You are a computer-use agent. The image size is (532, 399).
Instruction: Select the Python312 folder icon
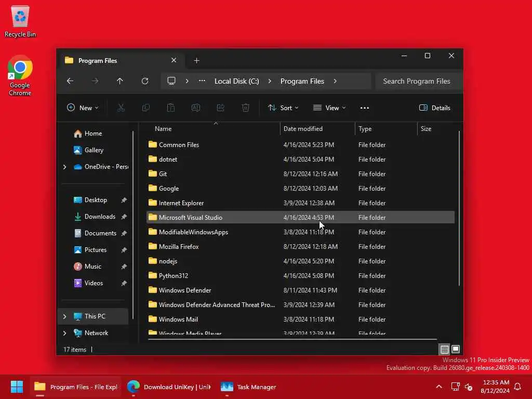coord(153,275)
